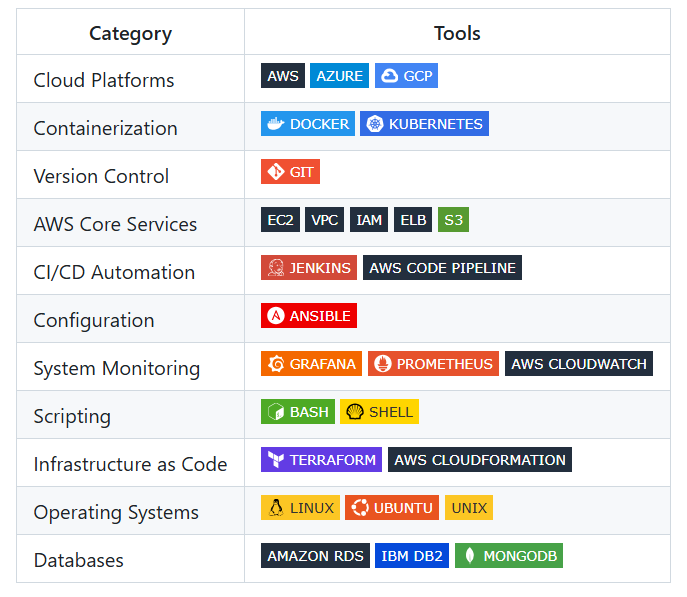687x597 pixels.
Task: Click the Linux penguin badge
Action: point(300,508)
